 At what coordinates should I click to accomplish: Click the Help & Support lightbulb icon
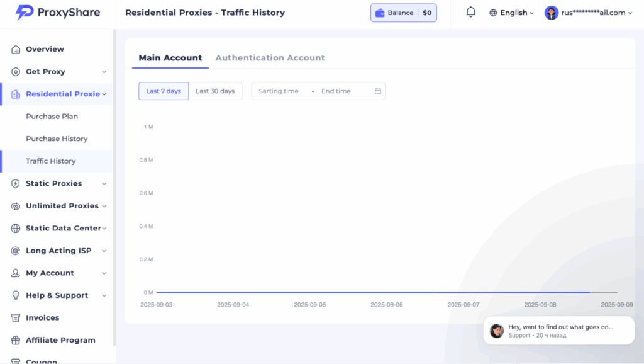point(16,295)
